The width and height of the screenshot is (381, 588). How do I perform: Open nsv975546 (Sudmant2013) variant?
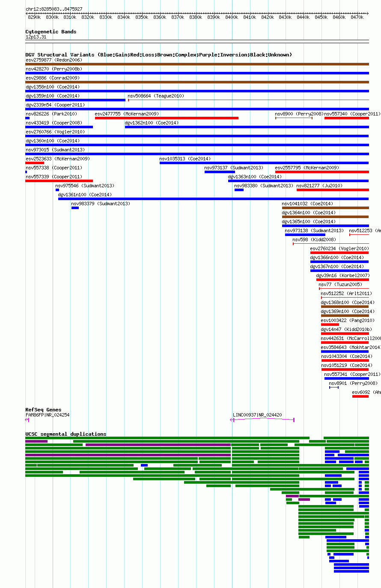(85, 186)
